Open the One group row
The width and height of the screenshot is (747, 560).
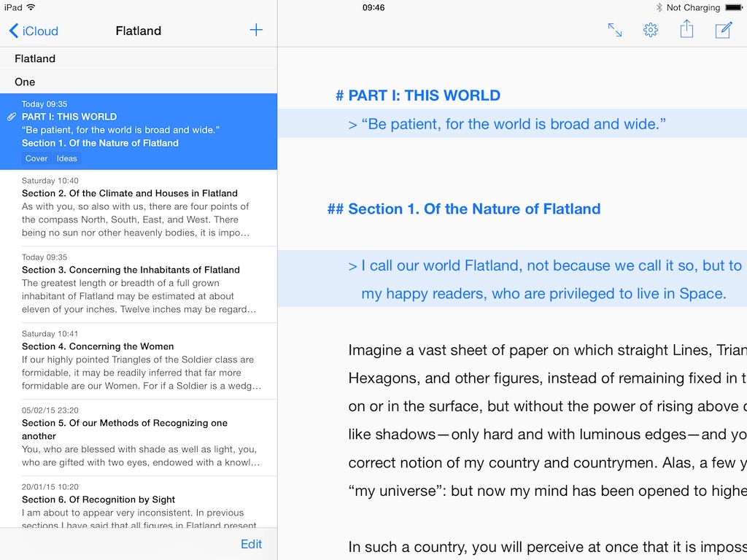(x=139, y=82)
